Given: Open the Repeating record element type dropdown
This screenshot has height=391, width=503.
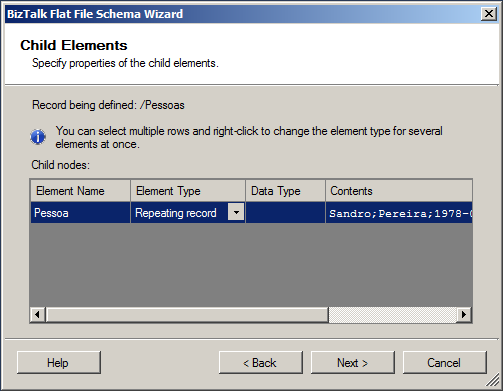Looking at the screenshot, I should 236,212.
